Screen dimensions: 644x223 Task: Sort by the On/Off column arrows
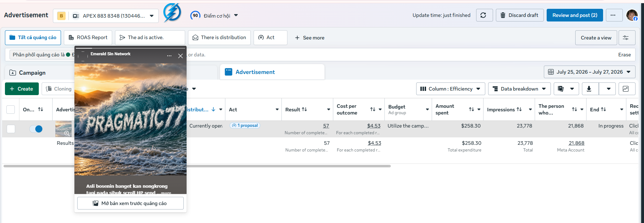[x=41, y=110]
